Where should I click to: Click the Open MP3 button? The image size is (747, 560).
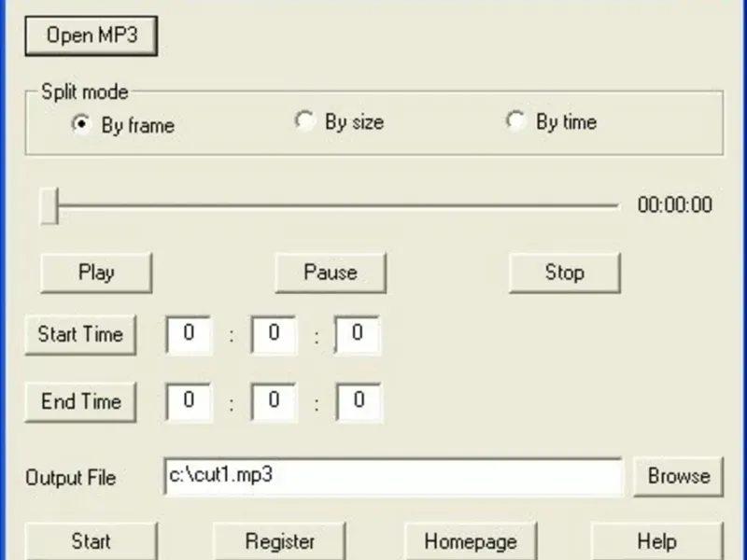point(91,35)
